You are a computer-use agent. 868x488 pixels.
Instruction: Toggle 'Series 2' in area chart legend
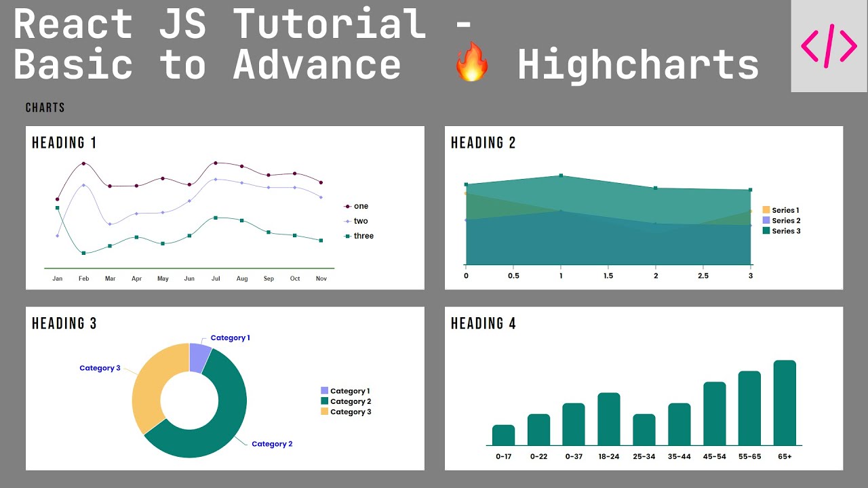(x=781, y=220)
